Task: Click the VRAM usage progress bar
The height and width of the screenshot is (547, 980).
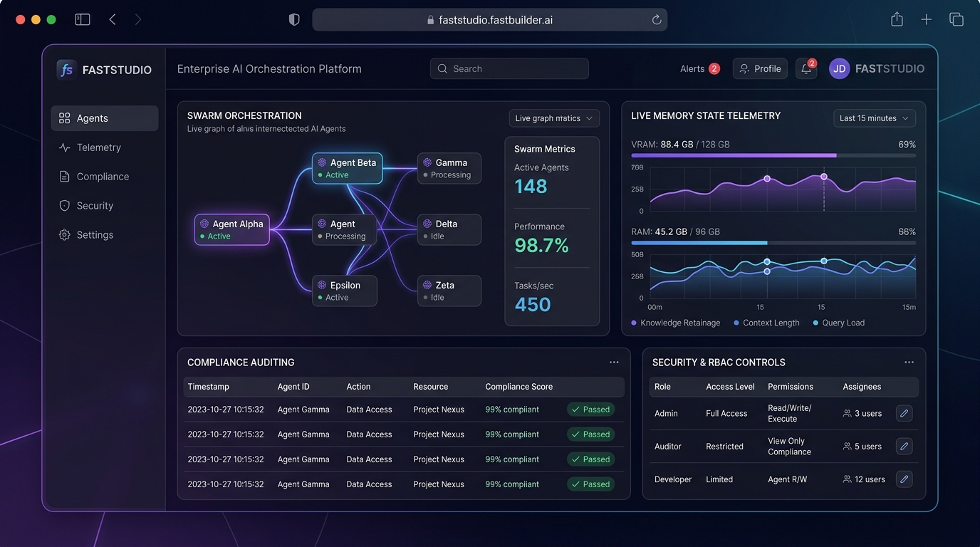Action: click(x=773, y=155)
